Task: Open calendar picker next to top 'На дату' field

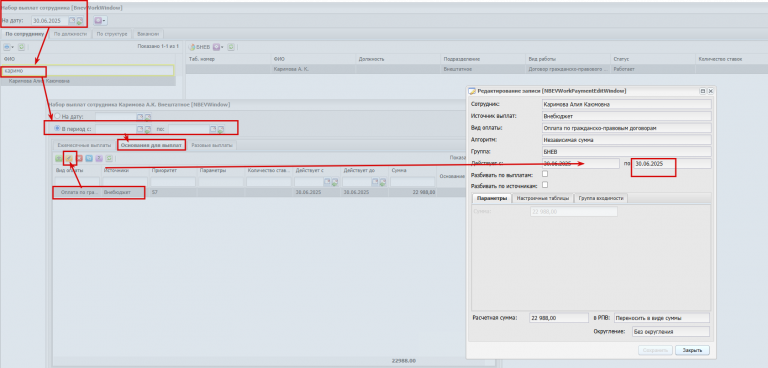Action: pyautogui.click(x=72, y=21)
